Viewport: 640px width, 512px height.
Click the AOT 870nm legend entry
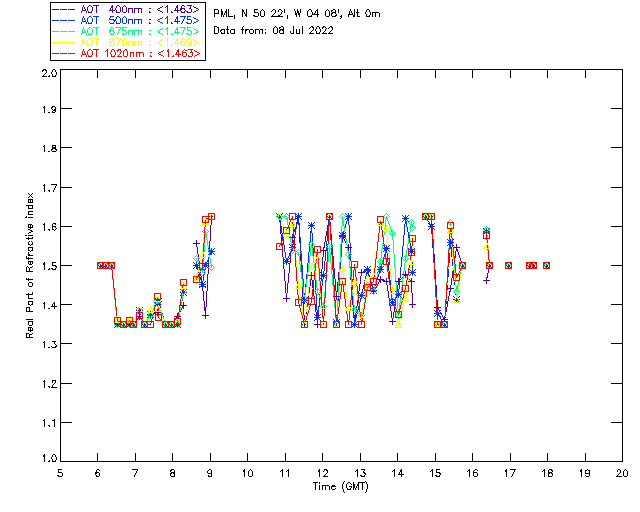[x=127, y=42]
